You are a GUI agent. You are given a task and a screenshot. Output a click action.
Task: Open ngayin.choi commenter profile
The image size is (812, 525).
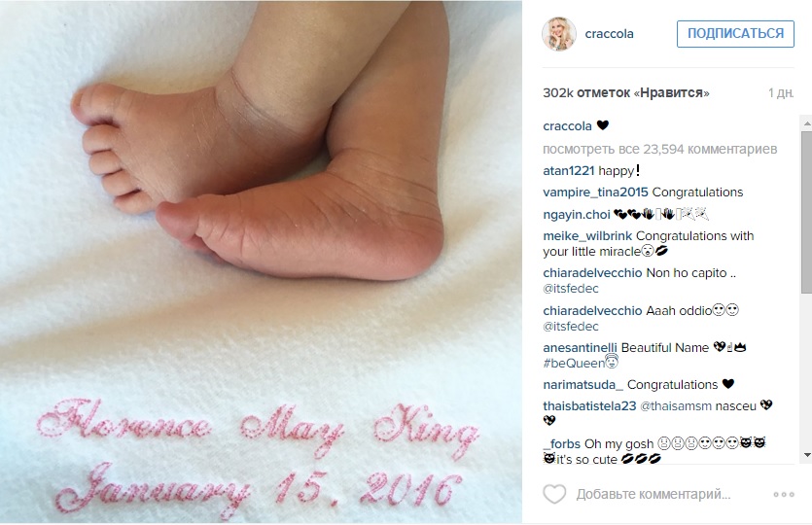(x=577, y=214)
